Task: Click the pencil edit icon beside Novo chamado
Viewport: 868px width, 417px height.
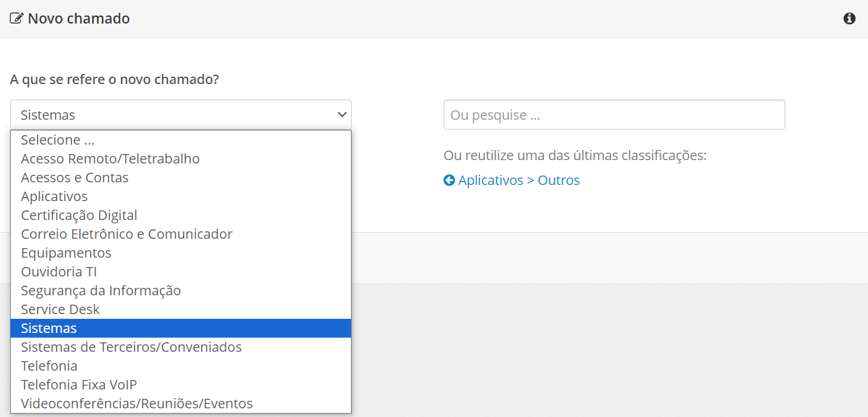Action: pyautogui.click(x=16, y=18)
